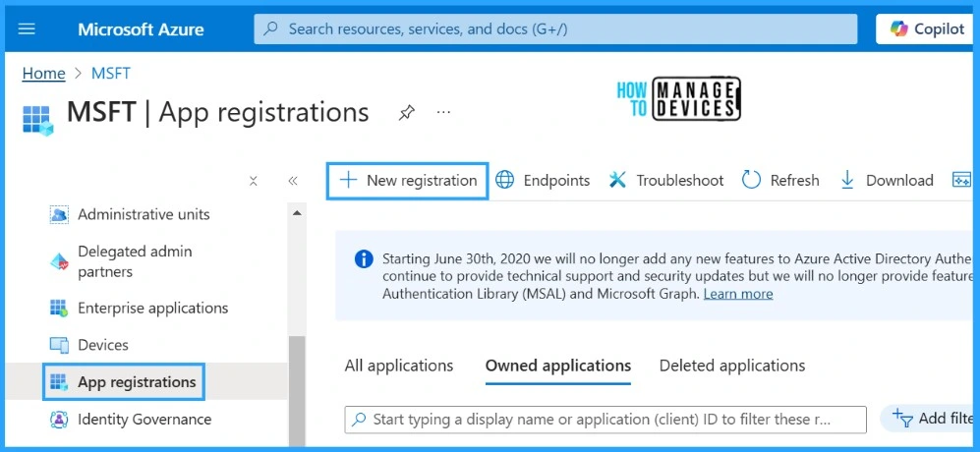Focus the Search resources, services, and docs box
980x452 pixels.
click(x=555, y=28)
